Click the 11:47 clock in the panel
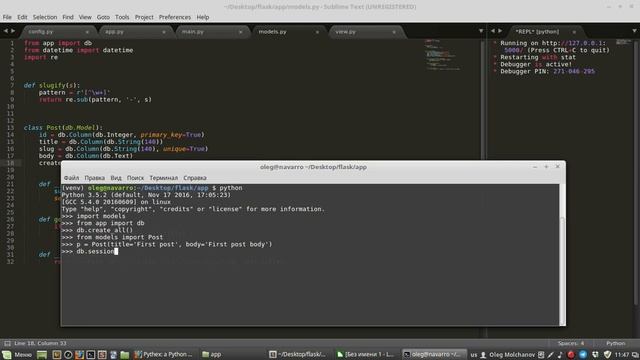Viewport: 640px width, 360px height. point(622,355)
